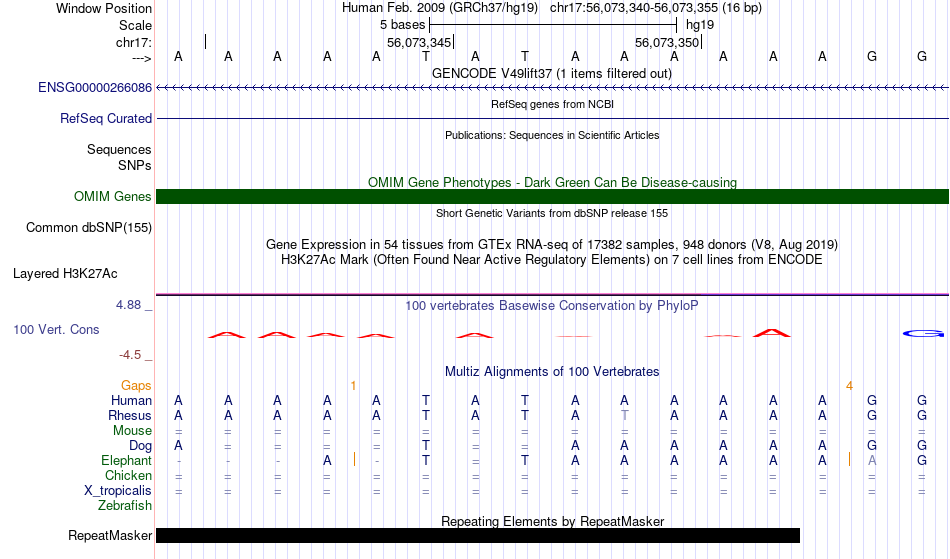Click the RefSeq genes from NCBI title
950x559 pixels.
[x=552, y=104]
